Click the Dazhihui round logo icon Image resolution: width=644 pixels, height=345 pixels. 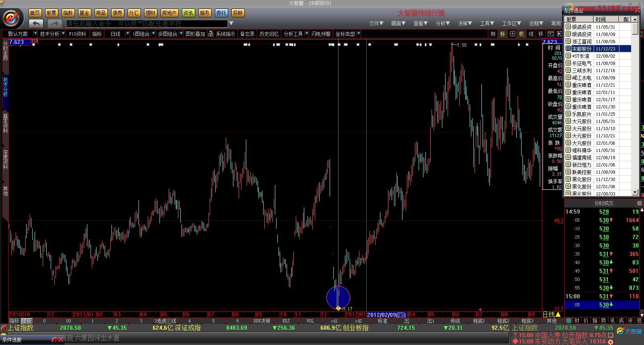(12, 18)
